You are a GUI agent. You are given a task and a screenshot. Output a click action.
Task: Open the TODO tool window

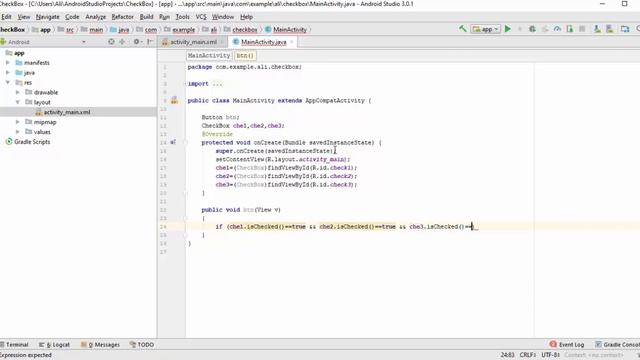(142, 344)
